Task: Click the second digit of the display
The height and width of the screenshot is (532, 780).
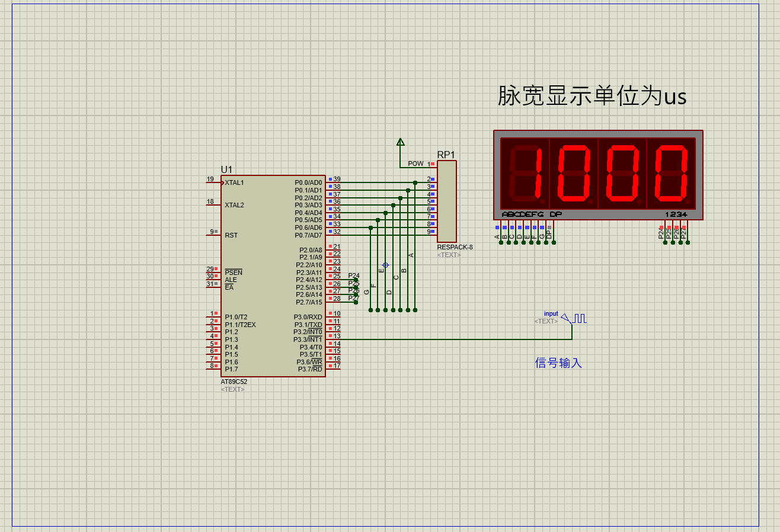Action: click(573, 172)
